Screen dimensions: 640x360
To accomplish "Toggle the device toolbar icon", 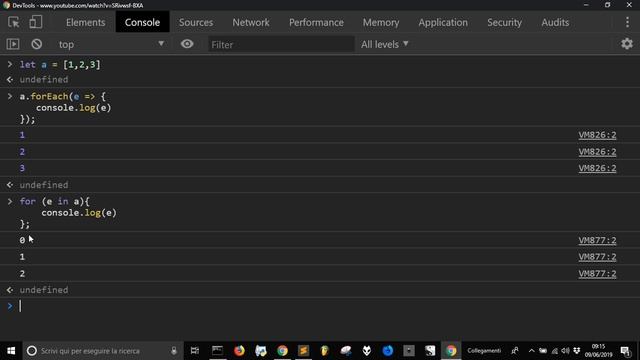I will [36, 22].
